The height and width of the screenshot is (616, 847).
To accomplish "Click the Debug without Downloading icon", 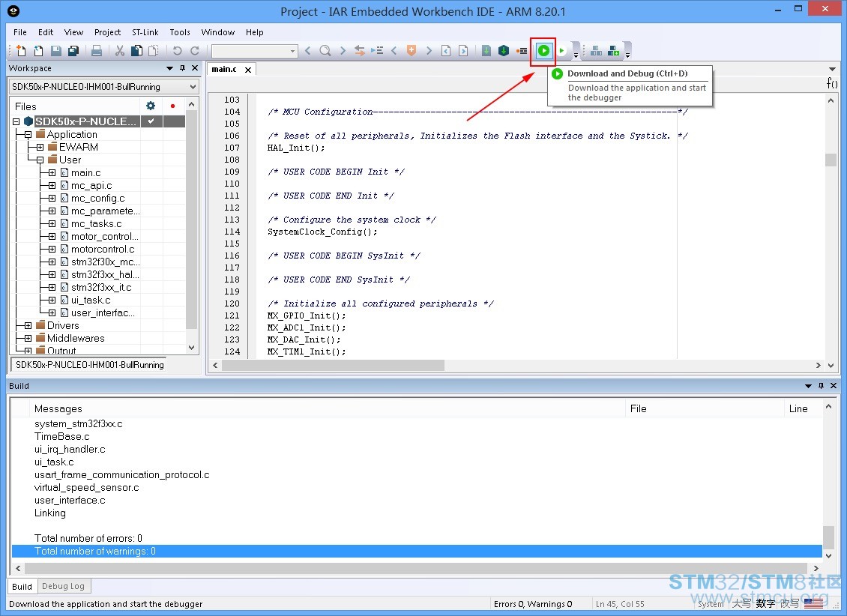I will (561, 51).
